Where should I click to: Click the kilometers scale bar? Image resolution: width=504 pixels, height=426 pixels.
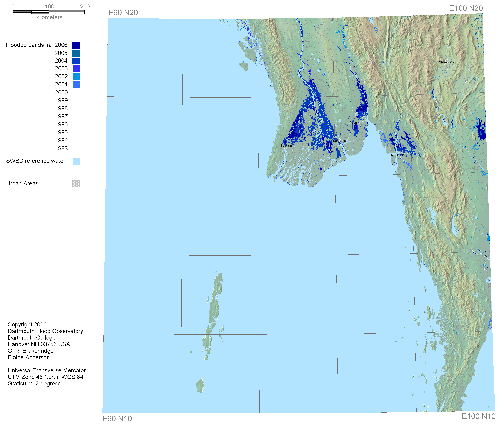point(49,12)
